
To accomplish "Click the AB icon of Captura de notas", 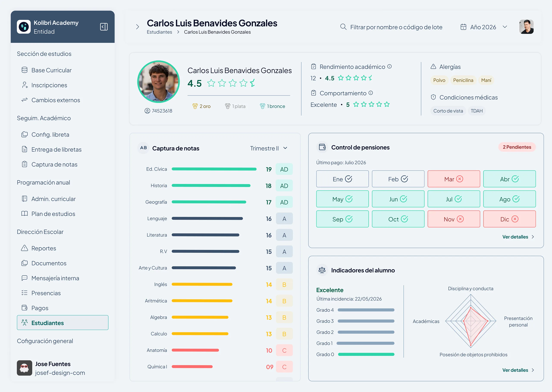I will (x=143, y=148).
